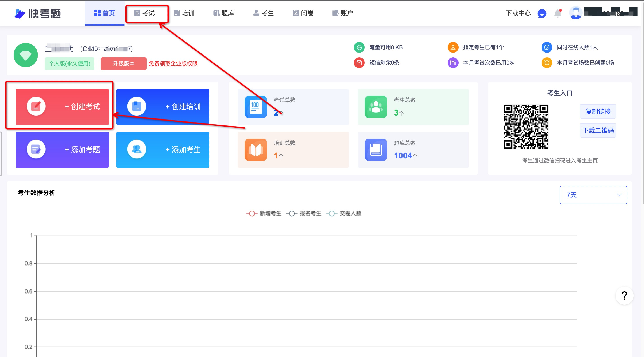Click the 添加考生 people icon
Viewport: 644px width, 357px height.
(x=137, y=149)
